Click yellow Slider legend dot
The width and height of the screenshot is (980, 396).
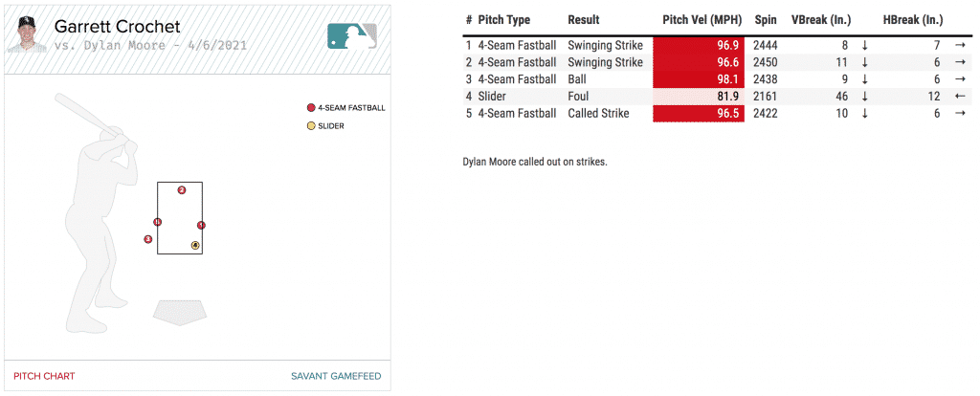310,126
